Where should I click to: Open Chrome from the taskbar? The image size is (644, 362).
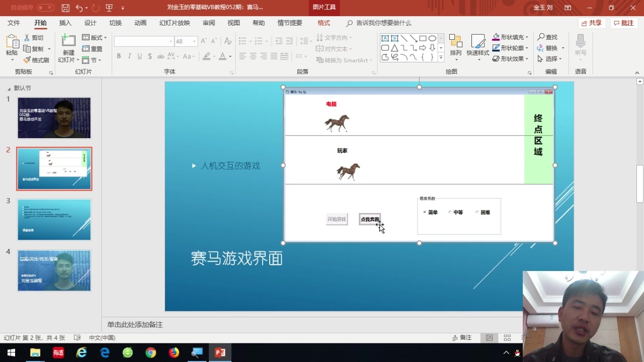coord(150,353)
